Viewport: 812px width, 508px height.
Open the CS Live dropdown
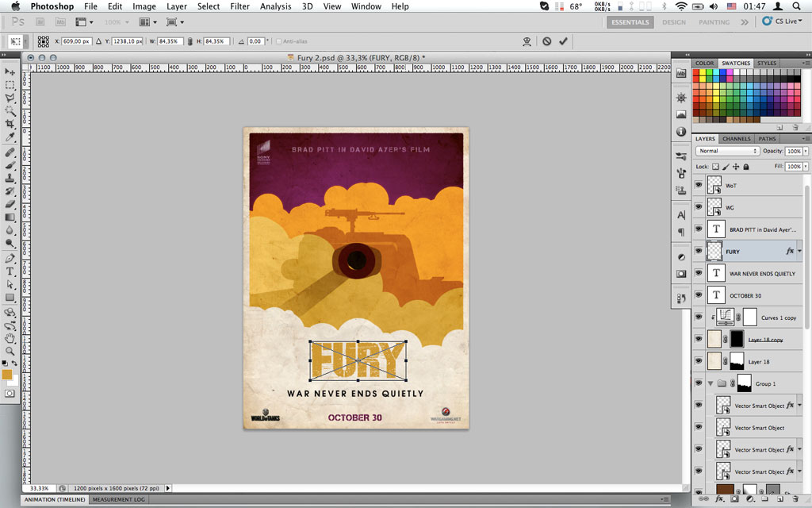point(783,21)
